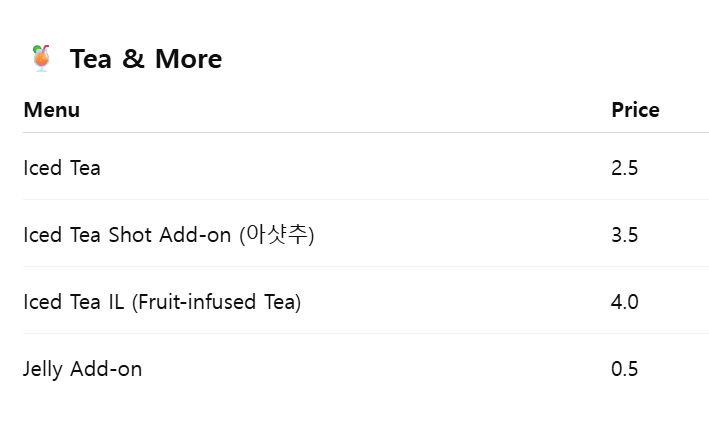This screenshot has width=709, height=421.
Task: Select the Iced Tea menu item
Action: click(x=62, y=168)
